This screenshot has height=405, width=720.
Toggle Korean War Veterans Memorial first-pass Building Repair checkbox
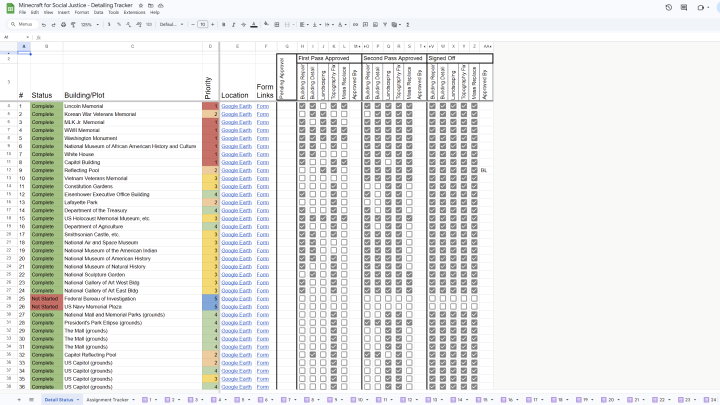point(302,114)
